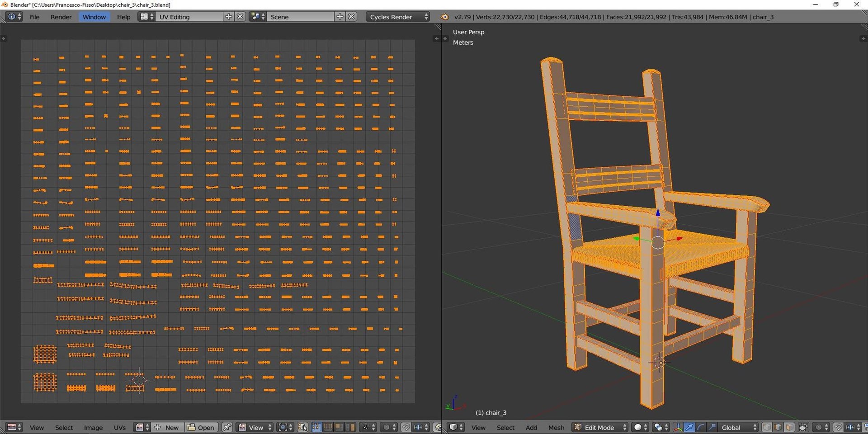Open the UV editor View menu
The image size is (868, 434).
coord(37,427)
